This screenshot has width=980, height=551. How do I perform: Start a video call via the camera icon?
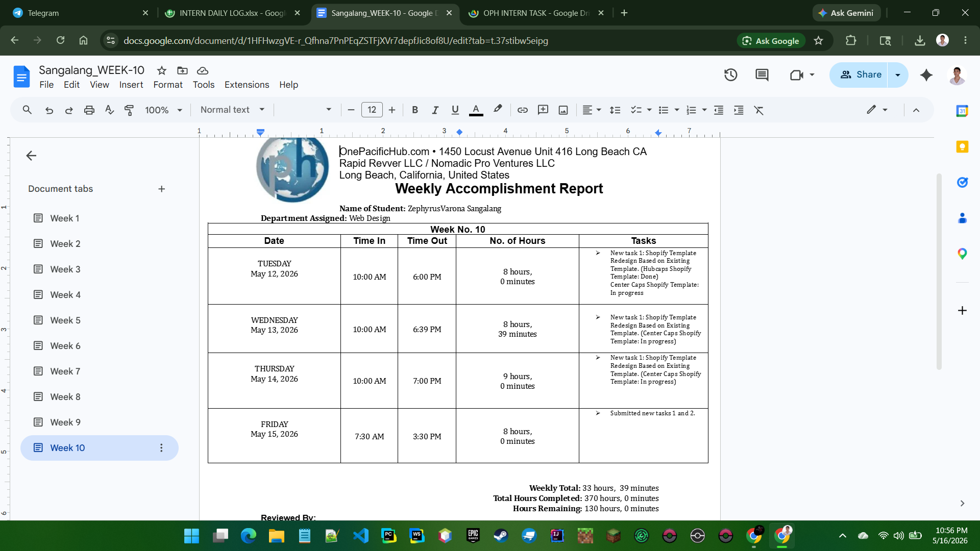797,75
